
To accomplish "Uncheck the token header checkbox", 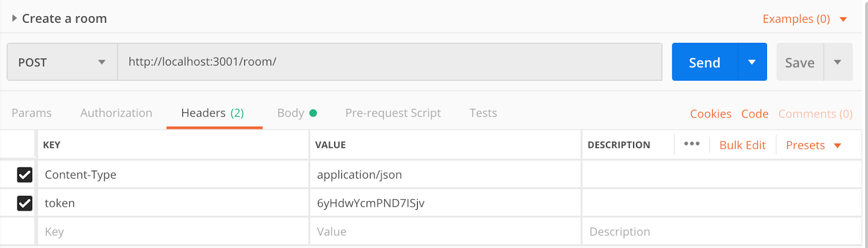I will coord(25,203).
